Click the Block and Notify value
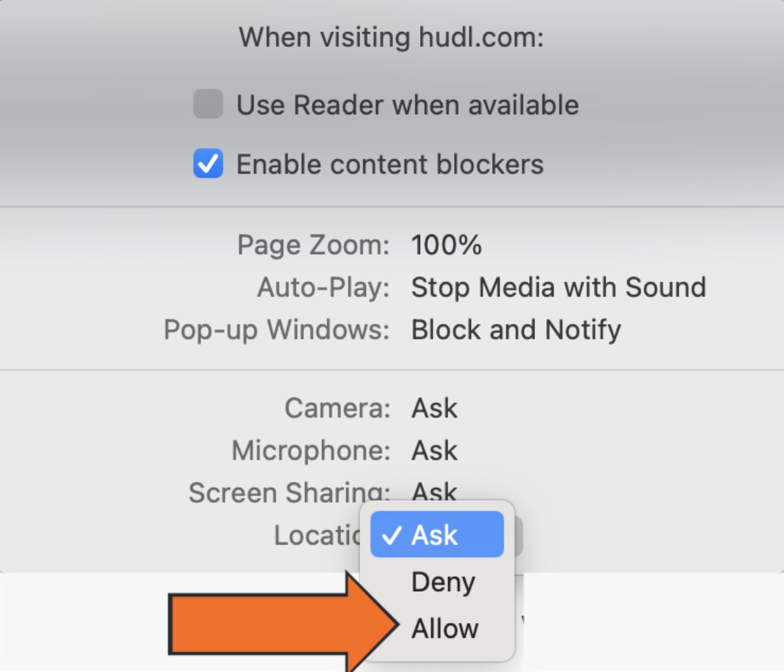 coord(515,329)
